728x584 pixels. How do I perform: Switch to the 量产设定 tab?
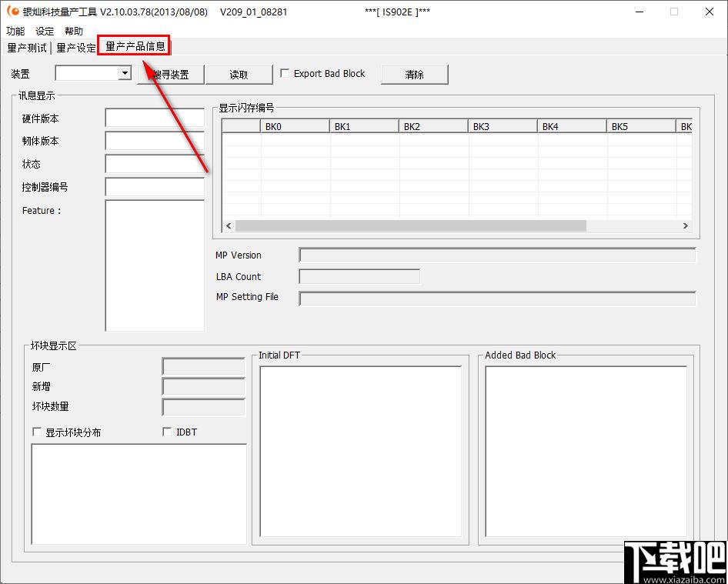click(x=75, y=48)
